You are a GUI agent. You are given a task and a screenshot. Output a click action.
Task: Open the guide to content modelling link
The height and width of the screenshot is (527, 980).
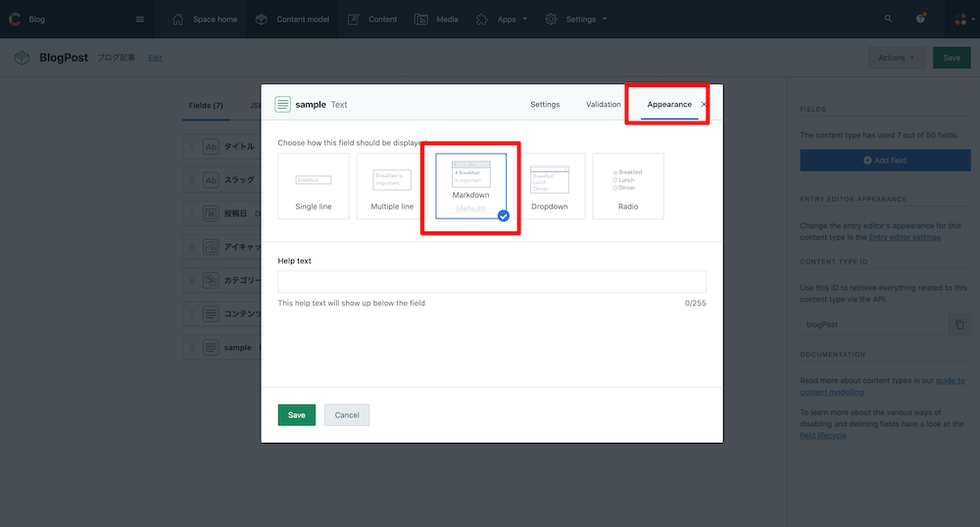[x=882, y=387]
